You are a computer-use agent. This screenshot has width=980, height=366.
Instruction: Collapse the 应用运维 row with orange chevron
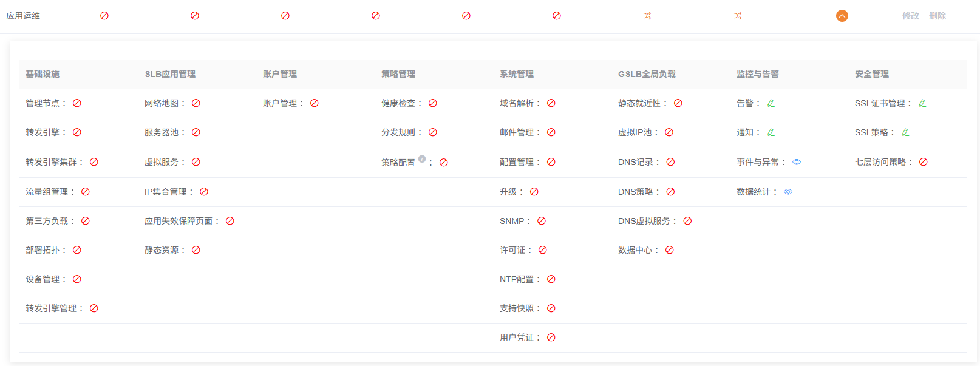(x=842, y=16)
